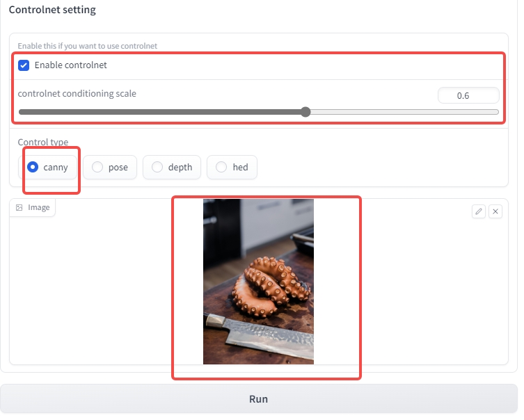Click the 'Enable this if you want to use controlnet' hint
Viewport: 524px width, 420px height.
coord(88,46)
